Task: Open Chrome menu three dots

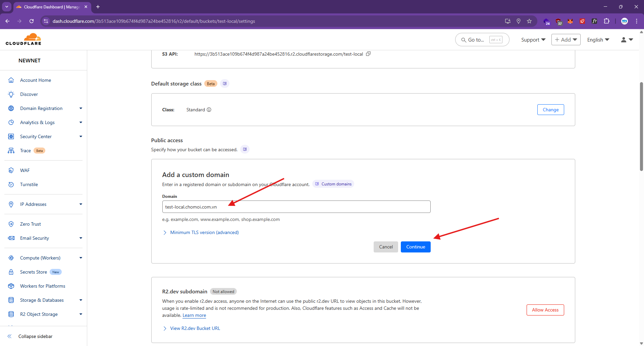Action: [x=637, y=21]
